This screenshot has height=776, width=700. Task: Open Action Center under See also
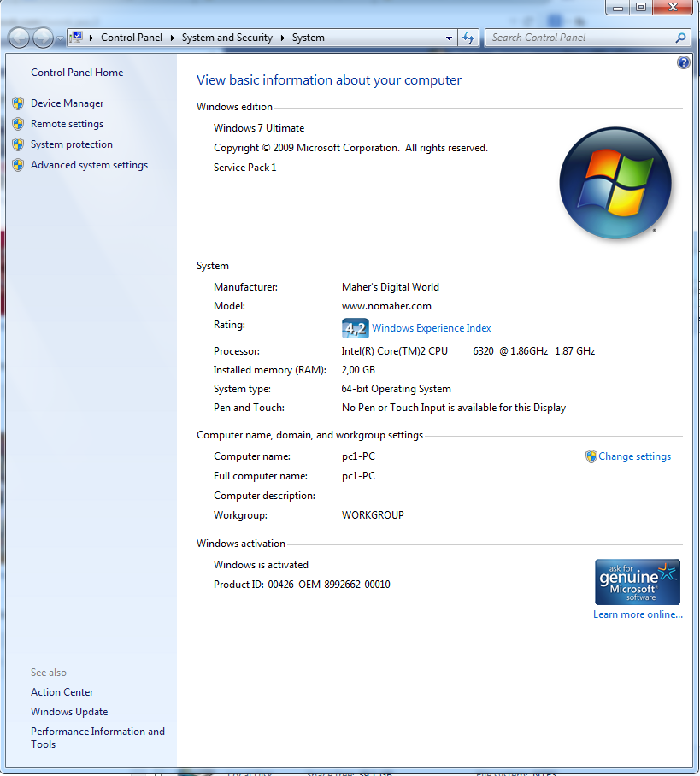(x=62, y=692)
